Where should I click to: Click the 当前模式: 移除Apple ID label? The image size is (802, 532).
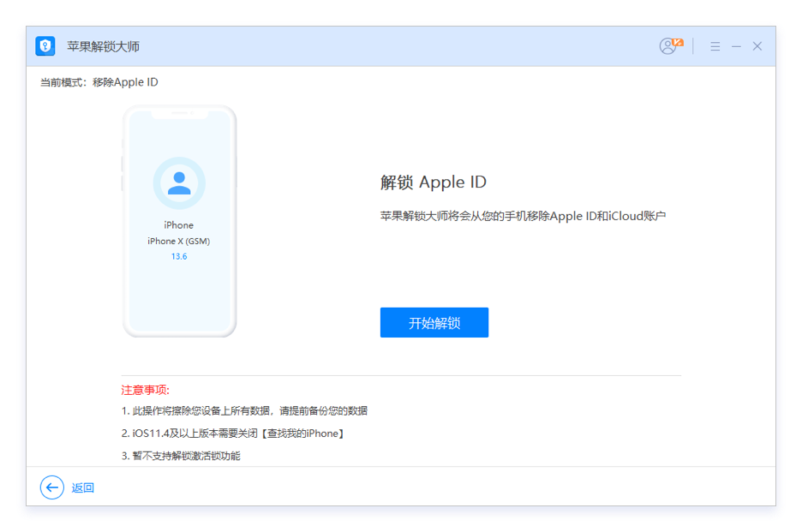tap(99, 82)
